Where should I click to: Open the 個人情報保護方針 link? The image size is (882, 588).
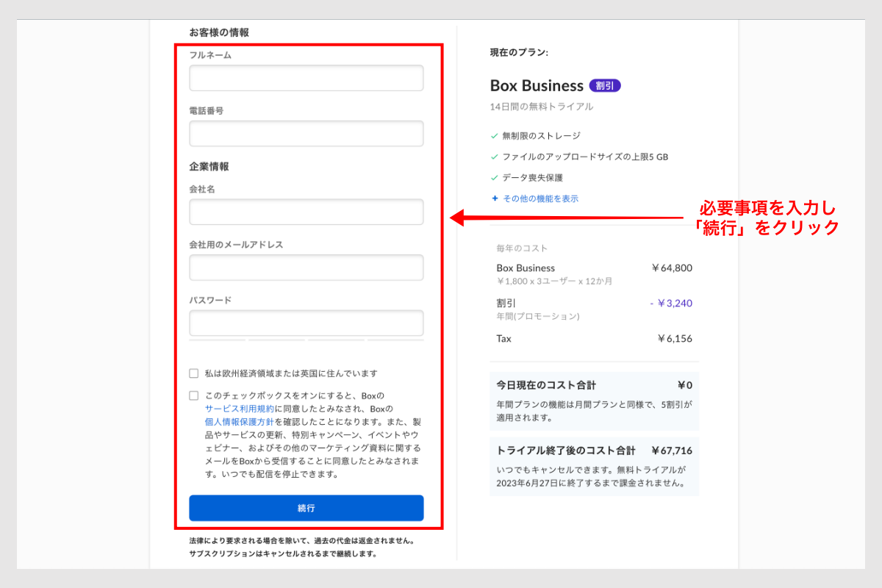click(240, 422)
